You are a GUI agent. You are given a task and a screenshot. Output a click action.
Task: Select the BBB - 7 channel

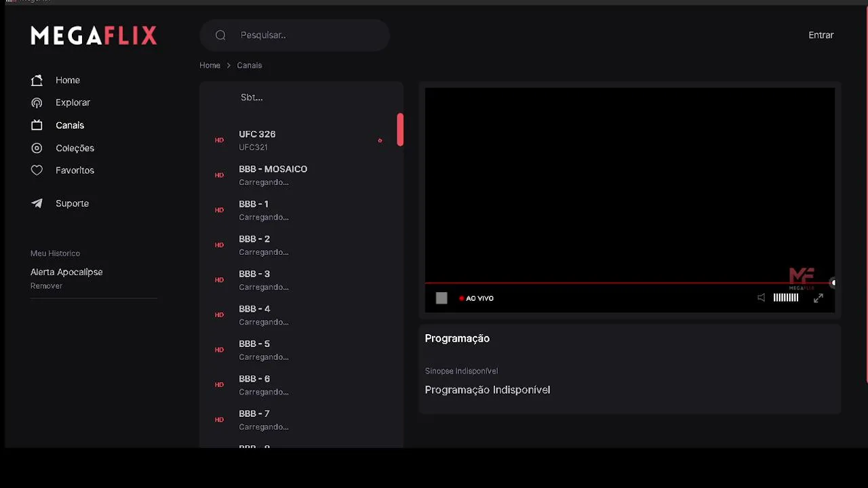click(x=301, y=420)
